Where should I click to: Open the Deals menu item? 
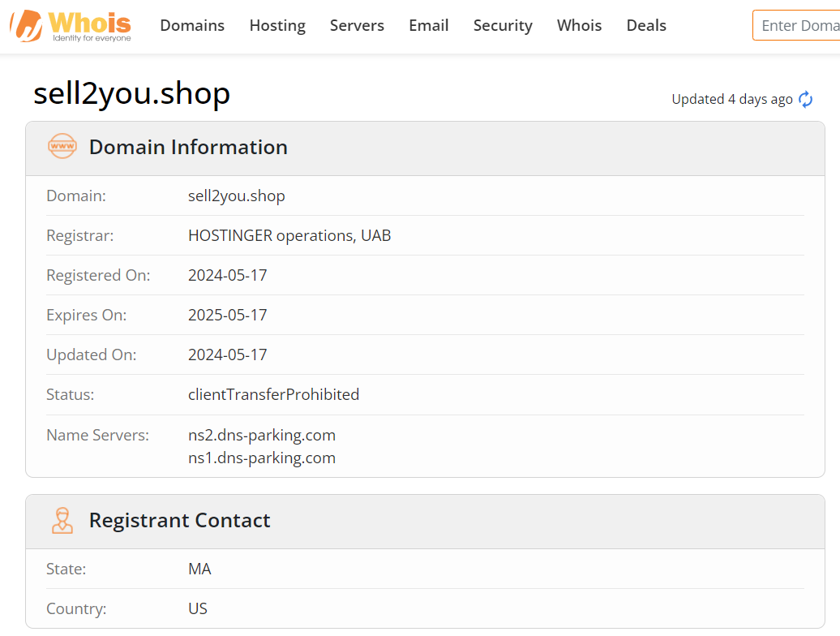click(646, 26)
